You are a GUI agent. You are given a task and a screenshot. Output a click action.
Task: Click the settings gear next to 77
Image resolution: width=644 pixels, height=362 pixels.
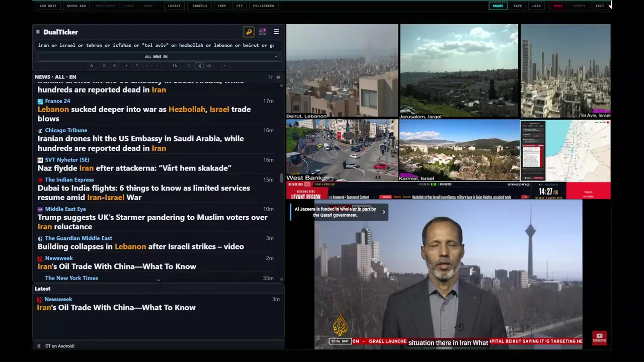coord(278,77)
